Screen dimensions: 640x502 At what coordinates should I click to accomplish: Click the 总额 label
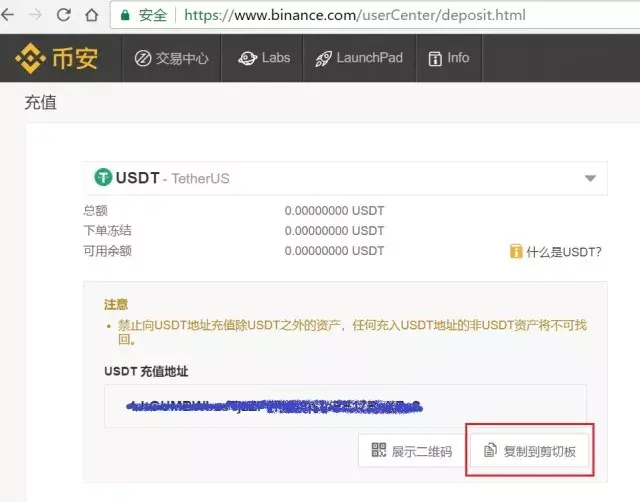(x=96, y=211)
